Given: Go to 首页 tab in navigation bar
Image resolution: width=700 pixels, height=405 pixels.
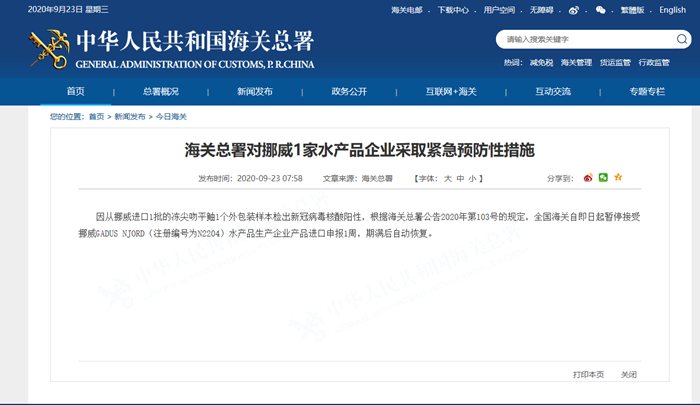Looking at the screenshot, I should pyautogui.click(x=76, y=92).
